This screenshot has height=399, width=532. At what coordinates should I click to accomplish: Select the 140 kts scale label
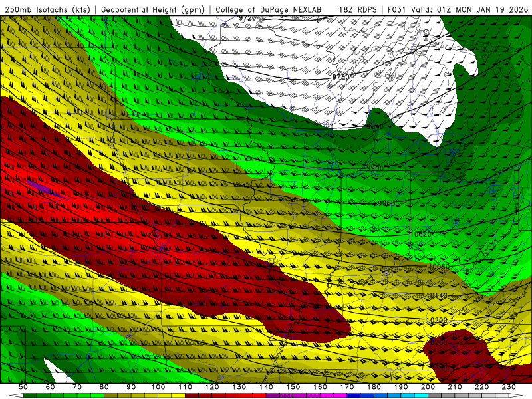click(267, 387)
